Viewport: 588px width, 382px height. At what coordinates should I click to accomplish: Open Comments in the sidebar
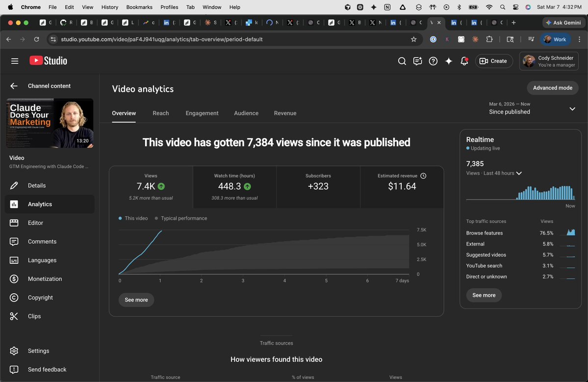pos(50,241)
